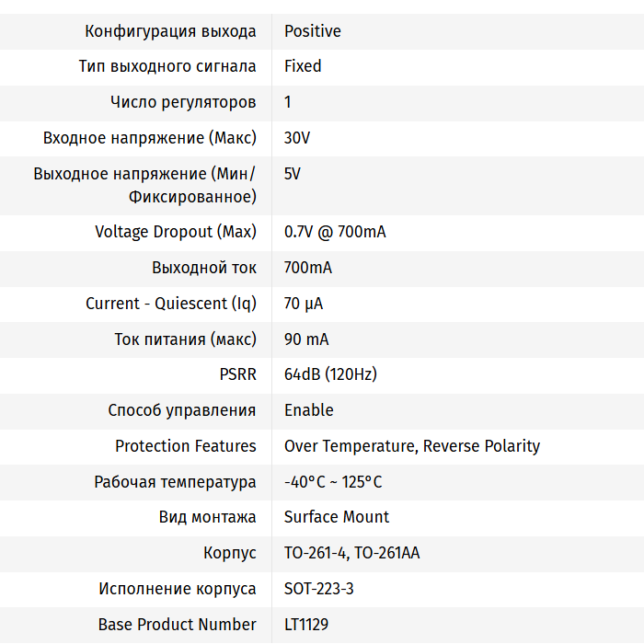
Task: Click 'Over Temperature, Reverse Polarity' value
Action: pos(412,446)
